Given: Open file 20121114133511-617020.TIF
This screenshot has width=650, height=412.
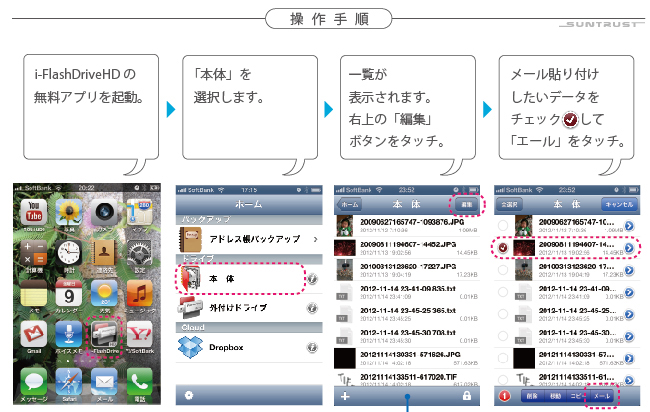Looking at the screenshot, I should pyautogui.click(x=407, y=379).
